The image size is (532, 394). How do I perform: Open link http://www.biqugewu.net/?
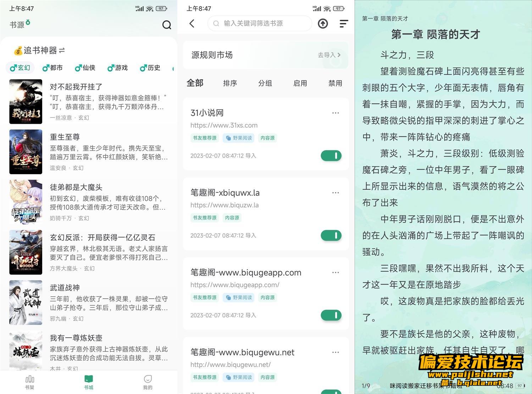(231, 365)
